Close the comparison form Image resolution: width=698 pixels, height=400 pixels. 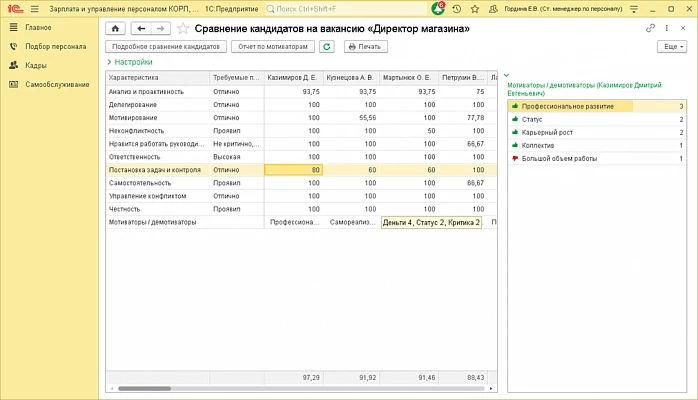(683, 28)
